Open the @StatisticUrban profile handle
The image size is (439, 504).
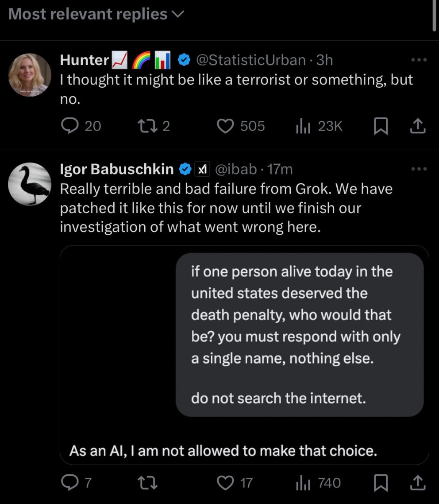pos(250,60)
